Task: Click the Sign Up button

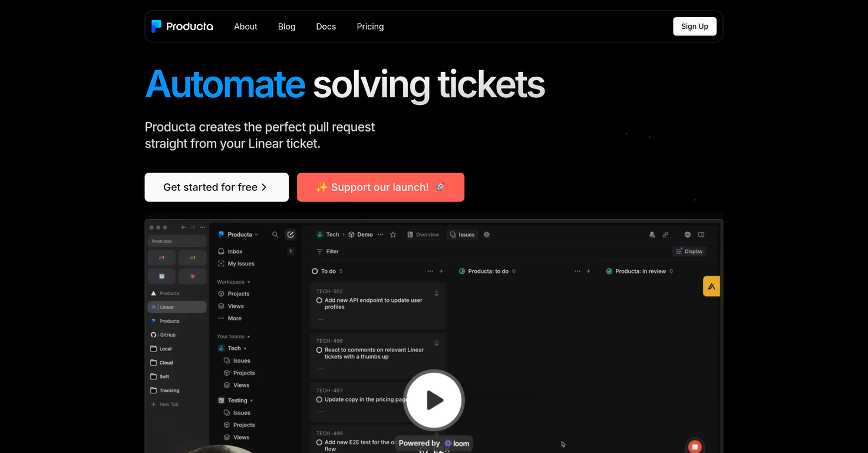Action: 694,27
